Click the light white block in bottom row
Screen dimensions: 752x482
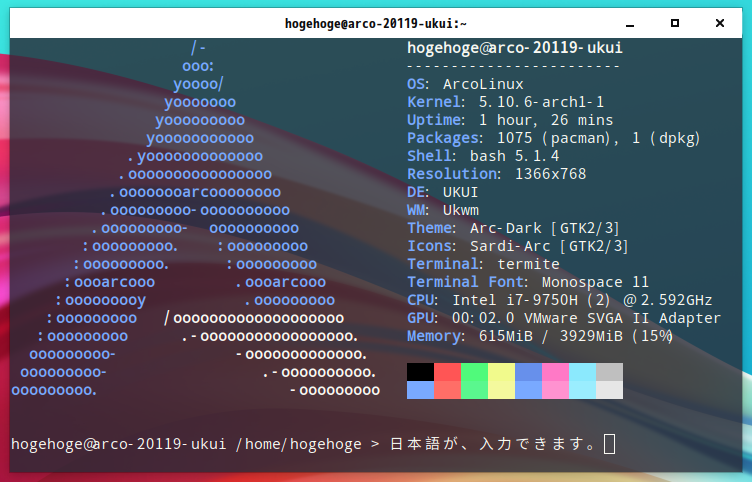(610, 390)
